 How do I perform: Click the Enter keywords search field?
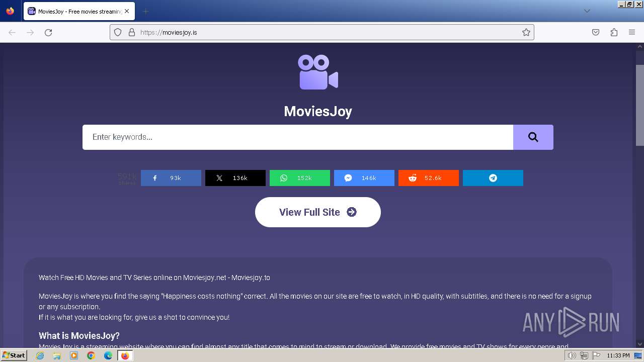tap(298, 137)
